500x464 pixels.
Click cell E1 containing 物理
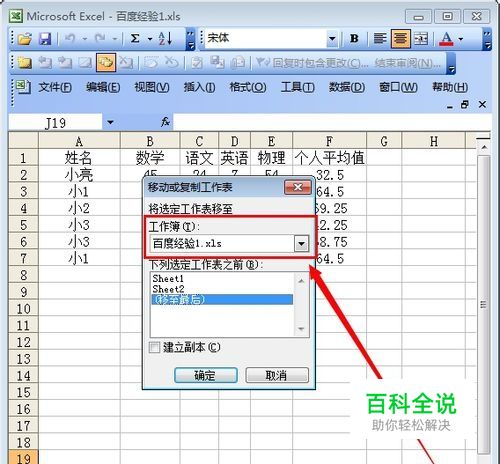click(x=271, y=157)
